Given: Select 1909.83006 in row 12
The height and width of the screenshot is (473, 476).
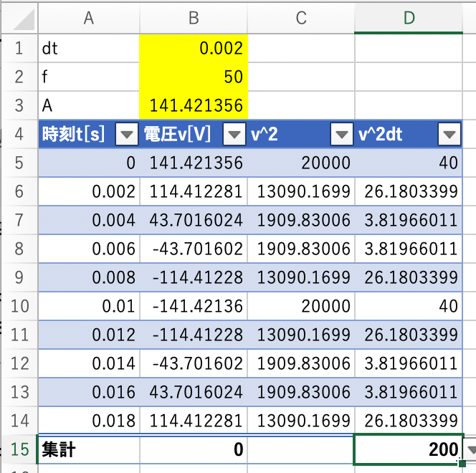Looking at the screenshot, I should coord(301,363).
